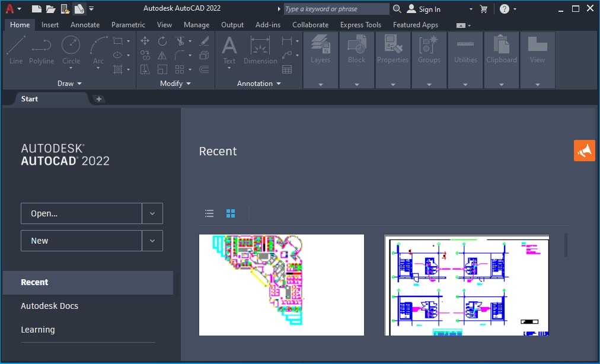The height and width of the screenshot is (364, 600).
Task: Open the Annotate ribbon tab
Action: pos(85,25)
